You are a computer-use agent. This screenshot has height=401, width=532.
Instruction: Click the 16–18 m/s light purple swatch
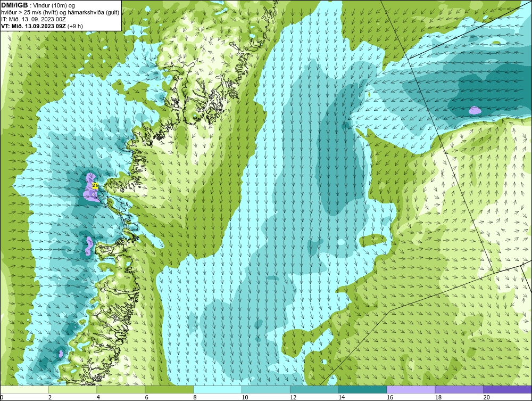[411, 389]
